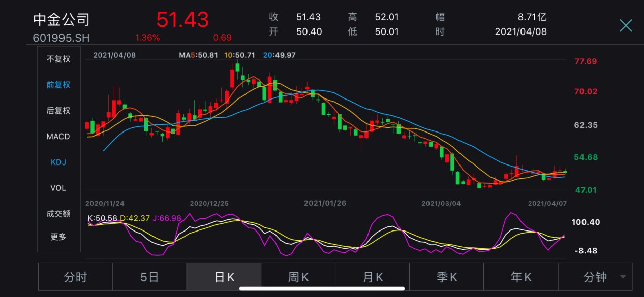The image size is (644, 297).
Task: Click the D:42.37 indicator value
Action: click(x=135, y=218)
